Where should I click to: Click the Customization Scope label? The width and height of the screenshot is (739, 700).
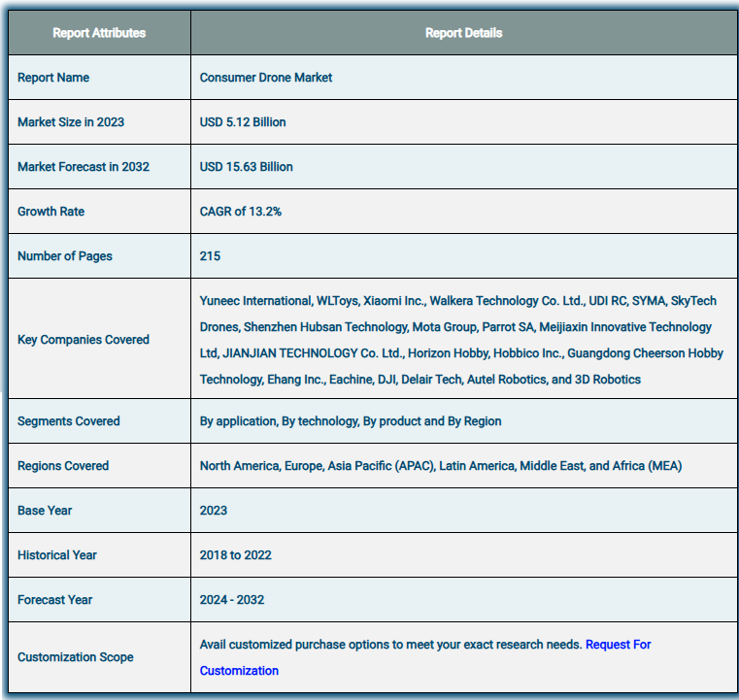(76, 657)
